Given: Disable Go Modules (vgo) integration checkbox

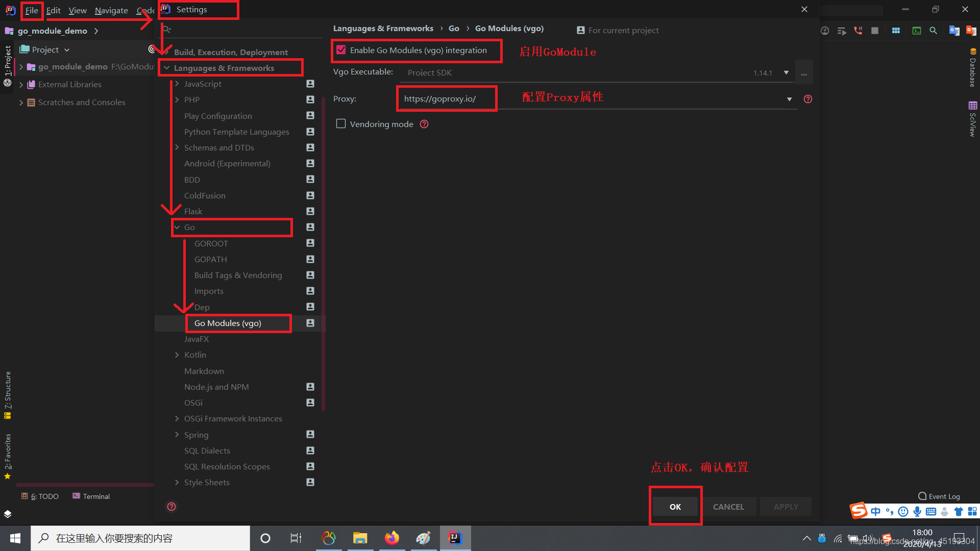Looking at the screenshot, I should [341, 50].
